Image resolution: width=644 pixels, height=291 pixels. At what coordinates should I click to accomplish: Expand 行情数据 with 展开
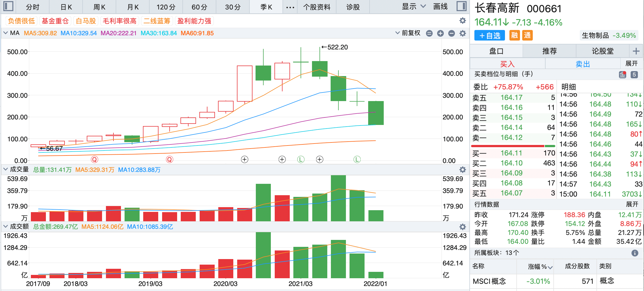click(x=632, y=204)
